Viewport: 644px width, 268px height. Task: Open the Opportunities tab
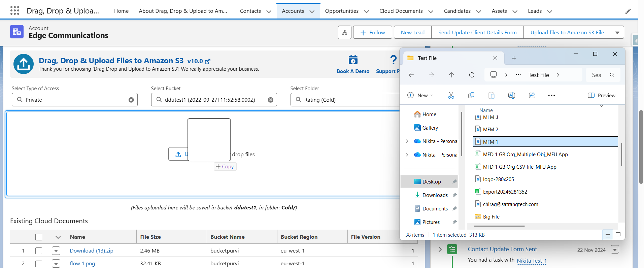point(342,11)
